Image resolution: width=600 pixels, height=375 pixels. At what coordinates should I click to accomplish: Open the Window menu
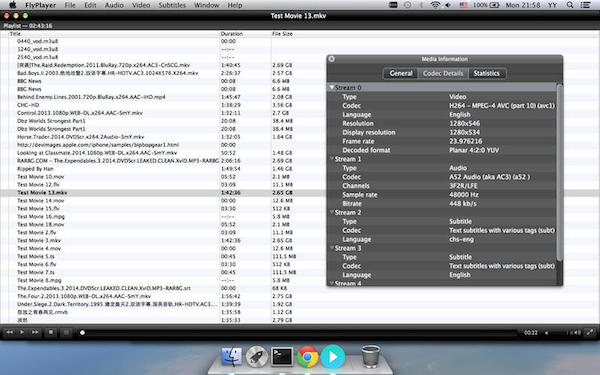click(x=207, y=5)
